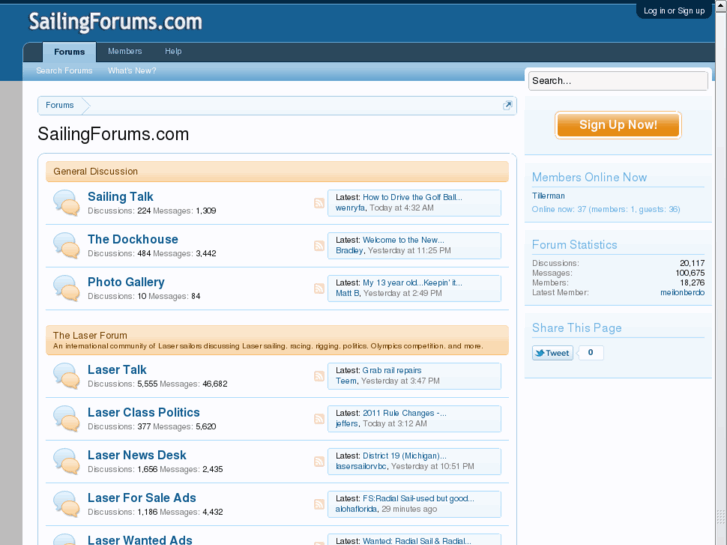This screenshot has height=545, width=727.
Task: Open the Help tab
Action: pos(173,51)
